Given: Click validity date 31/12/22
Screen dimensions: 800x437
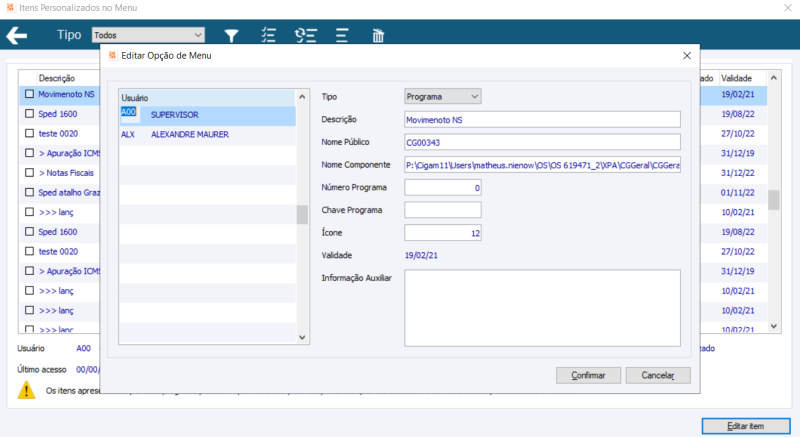Looking at the screenshot, I should (738, 173).
